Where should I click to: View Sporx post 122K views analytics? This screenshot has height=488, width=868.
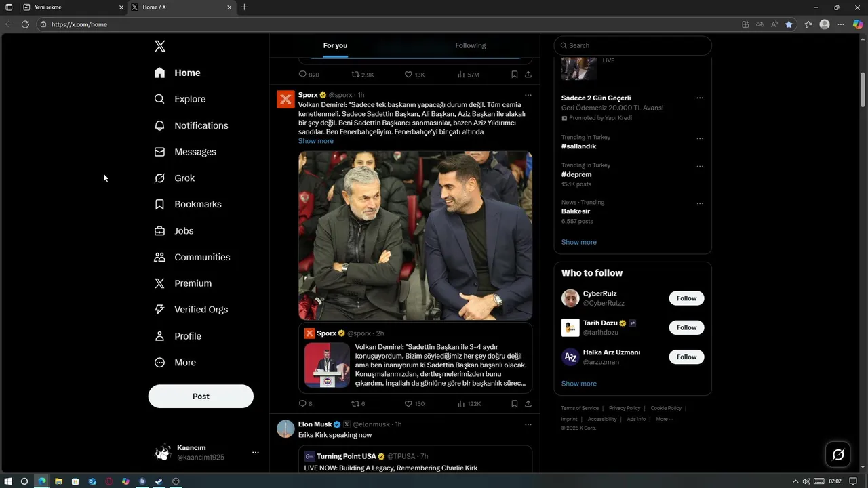coord(469,404)
